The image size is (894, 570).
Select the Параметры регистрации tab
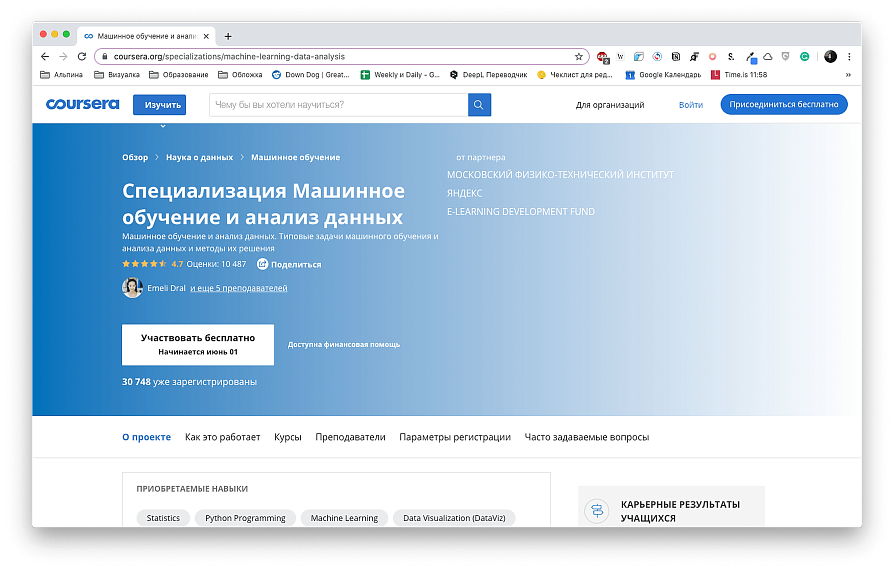click(455, 437)
